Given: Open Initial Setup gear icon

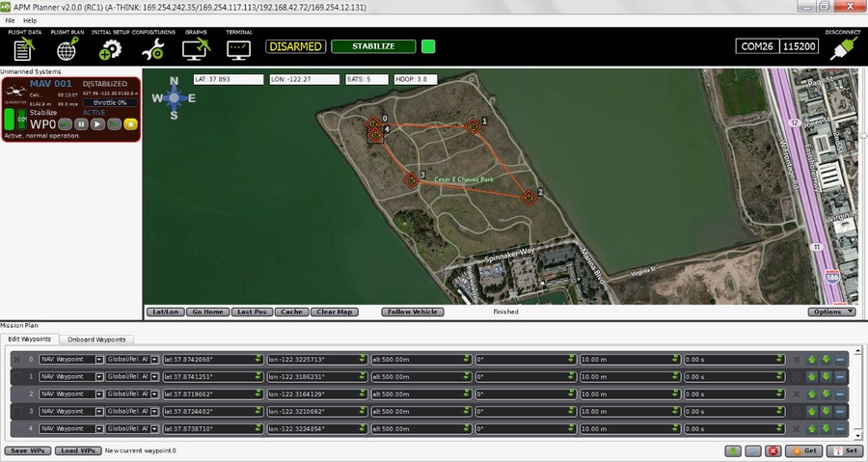Looking at the screenshot, I should click(111, 49).
